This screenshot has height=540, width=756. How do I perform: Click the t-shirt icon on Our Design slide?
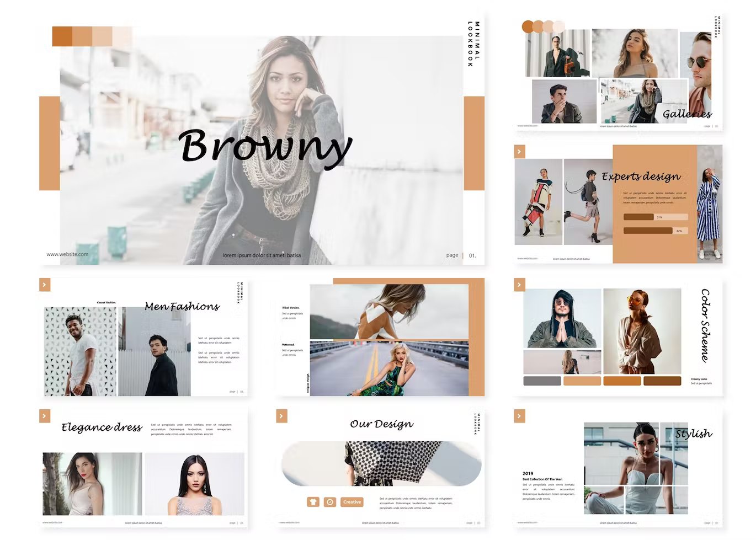click(x=313, y=502)
